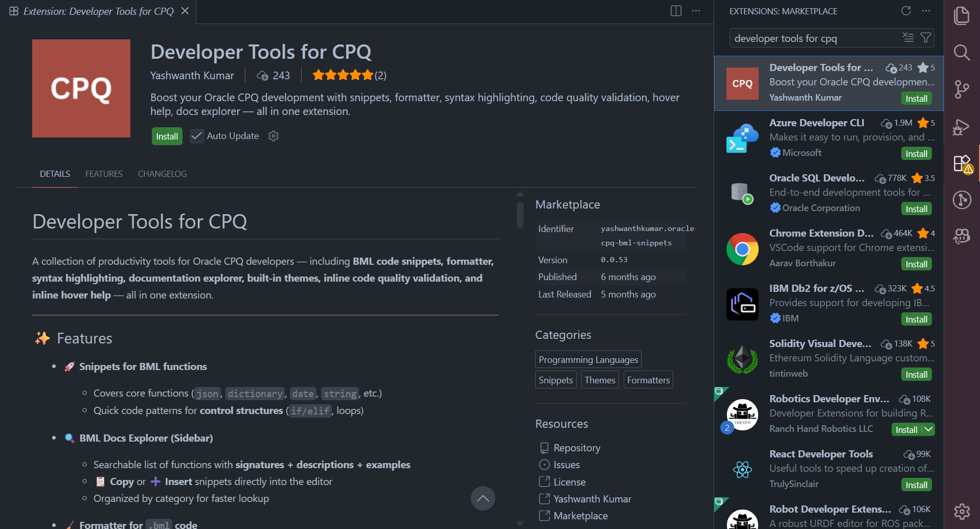Switch to the Features tab

[x=104, y=174]
